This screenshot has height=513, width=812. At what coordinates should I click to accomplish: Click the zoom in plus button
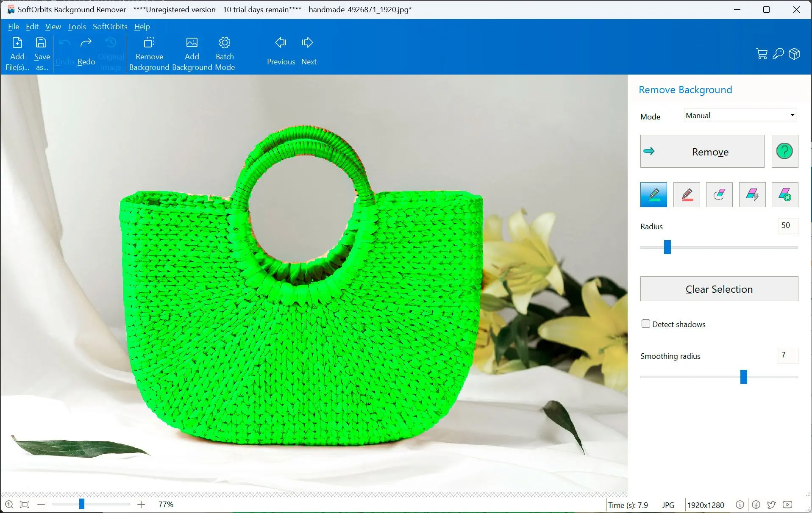point(141,504)
